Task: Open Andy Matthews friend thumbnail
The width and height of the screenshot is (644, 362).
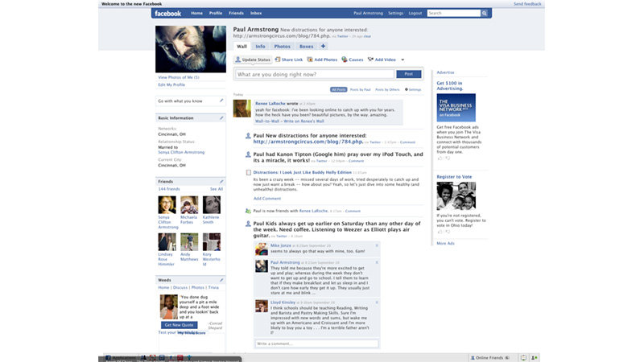Action: (189, 242)
